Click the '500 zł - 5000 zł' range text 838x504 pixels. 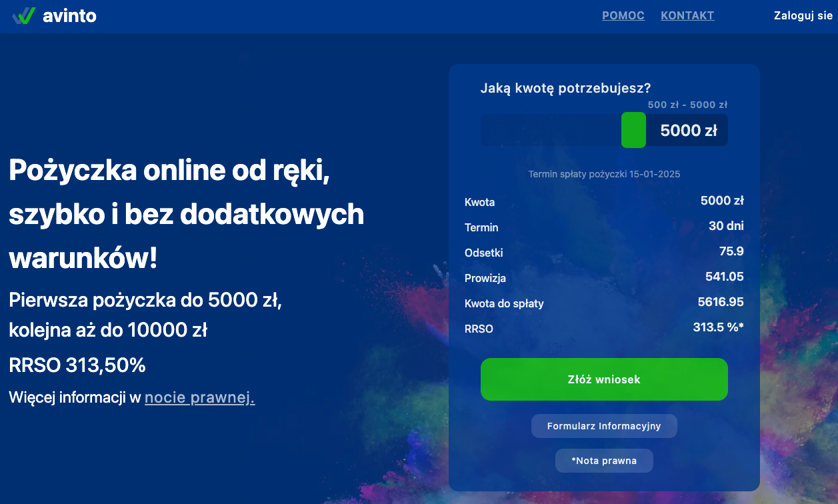tap(687, 105)
